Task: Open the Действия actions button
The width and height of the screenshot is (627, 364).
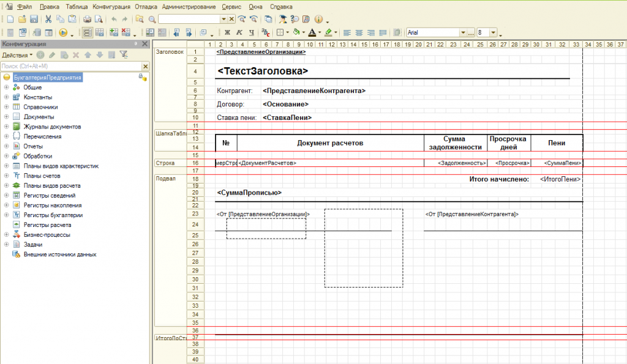Action: pyautogui.click(x=17, y=55)
